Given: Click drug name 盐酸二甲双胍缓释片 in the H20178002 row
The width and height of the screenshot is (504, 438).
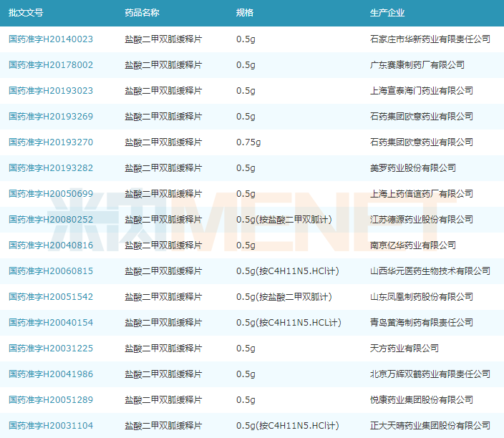Looking at the screenshot, I should point(163,65).
